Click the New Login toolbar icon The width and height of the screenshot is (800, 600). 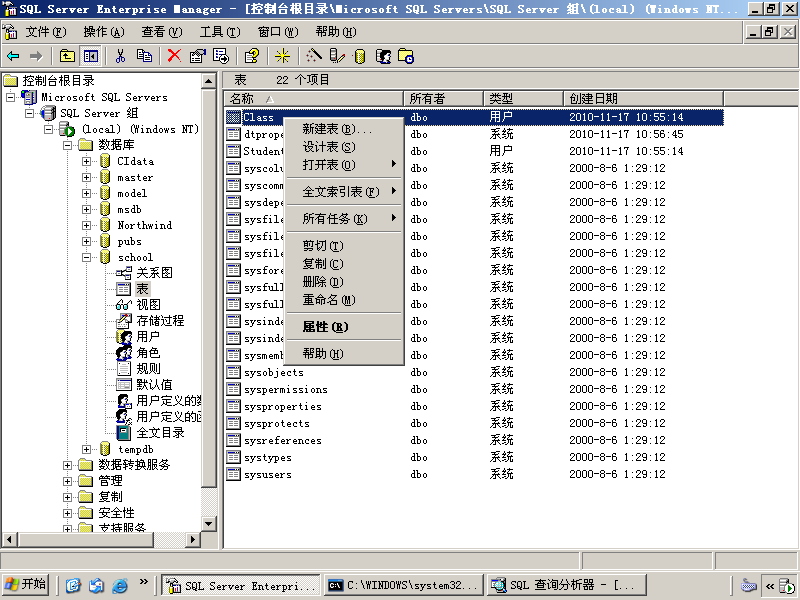click(383, 56)
